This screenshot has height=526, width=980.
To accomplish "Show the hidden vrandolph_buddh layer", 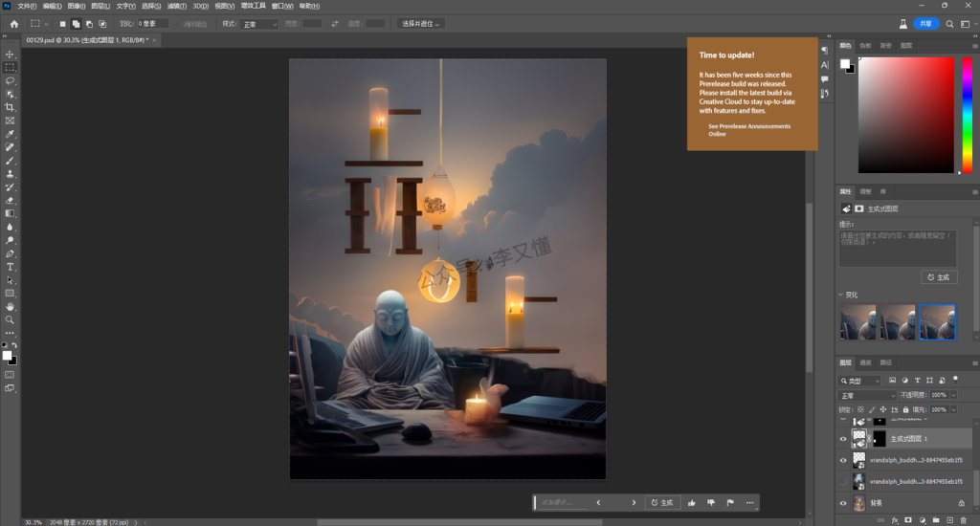I will pyautogui.click(x=843, y=481).
